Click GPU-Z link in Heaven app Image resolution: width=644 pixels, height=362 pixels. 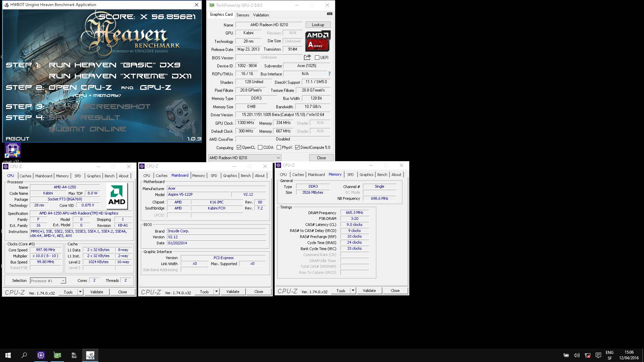[156, 87]
